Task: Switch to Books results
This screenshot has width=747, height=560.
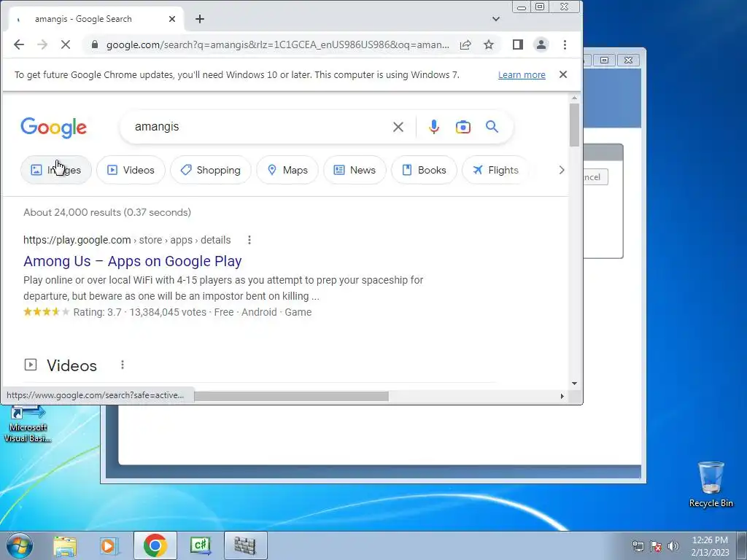Action: click(424, 170)
